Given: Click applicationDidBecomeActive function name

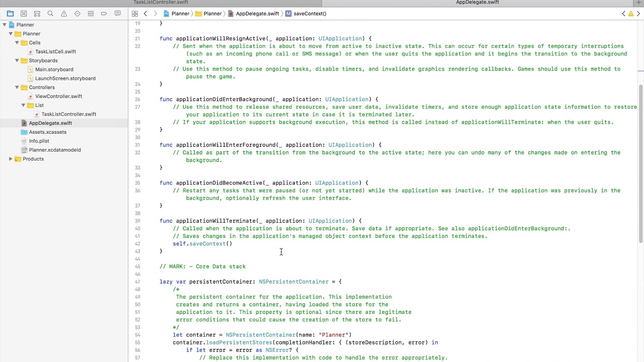Looking at the screenshot, I should pyautogui.click(x=219, y=183).
